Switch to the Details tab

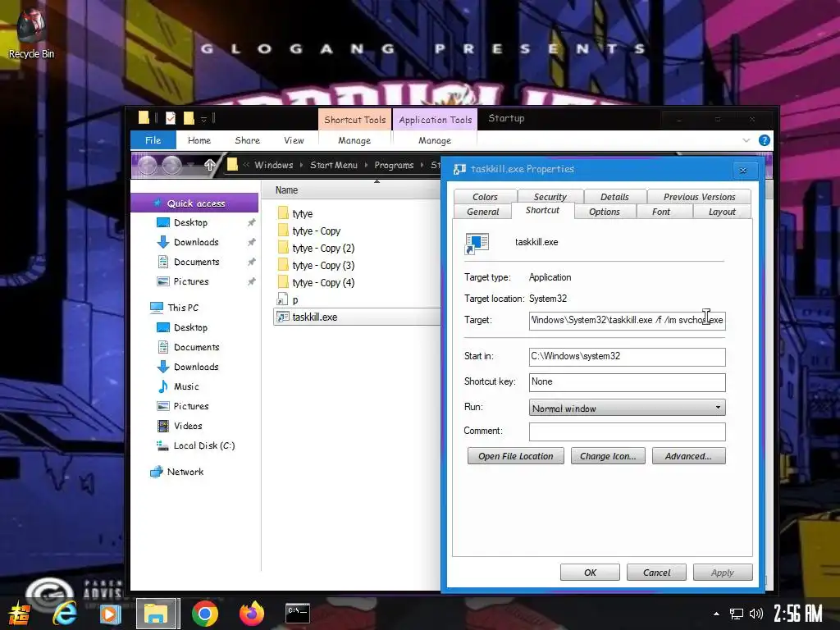(x=614, y=197)
